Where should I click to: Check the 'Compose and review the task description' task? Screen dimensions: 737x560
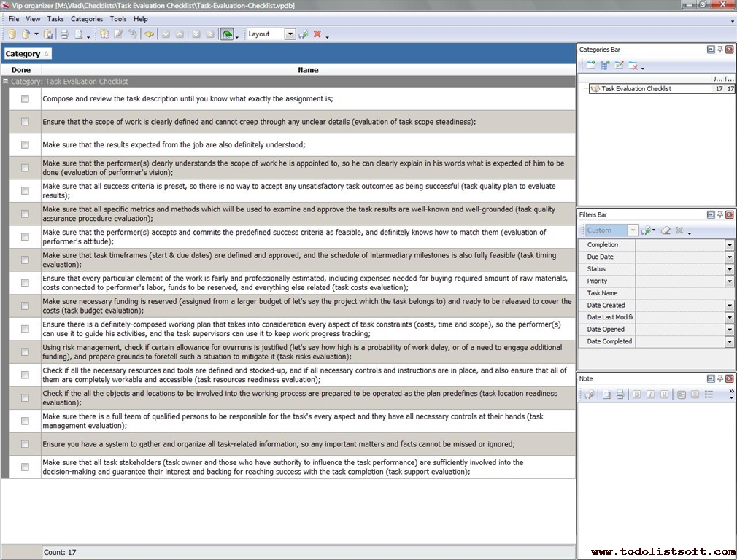[25, 98]
